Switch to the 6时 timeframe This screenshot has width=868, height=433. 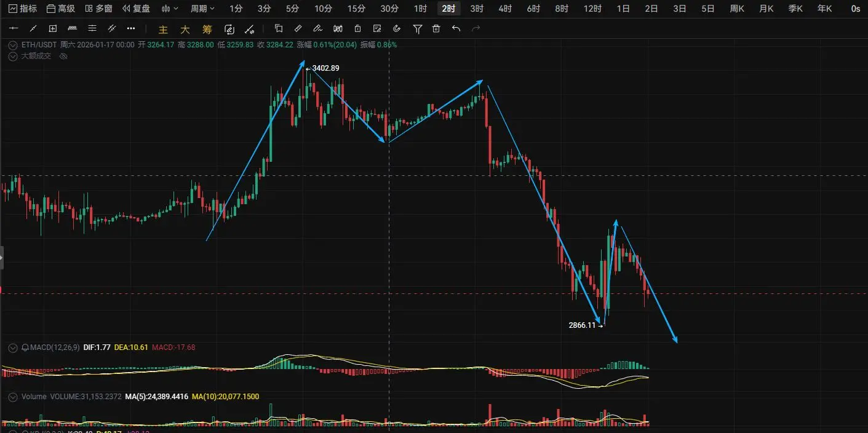point(533,9)
